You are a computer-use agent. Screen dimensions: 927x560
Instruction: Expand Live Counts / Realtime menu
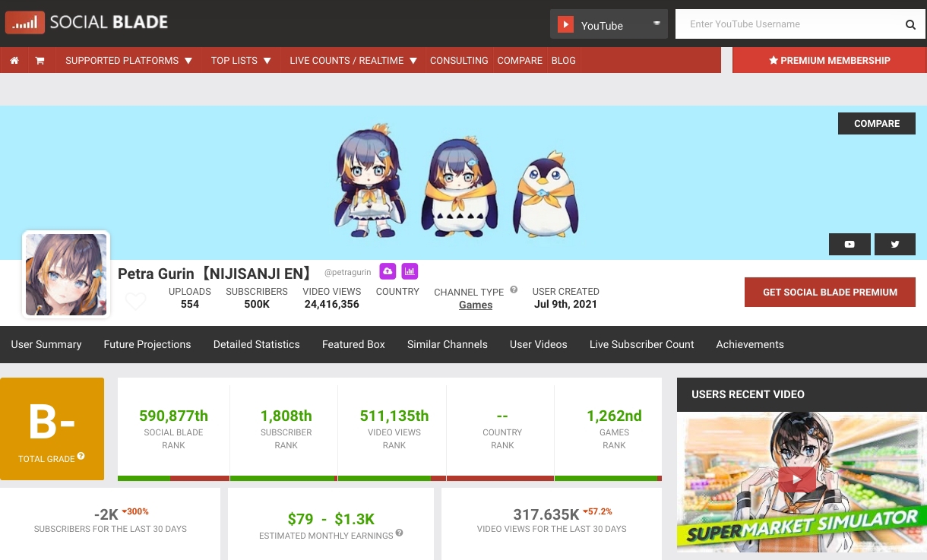[x=353, y=61]
